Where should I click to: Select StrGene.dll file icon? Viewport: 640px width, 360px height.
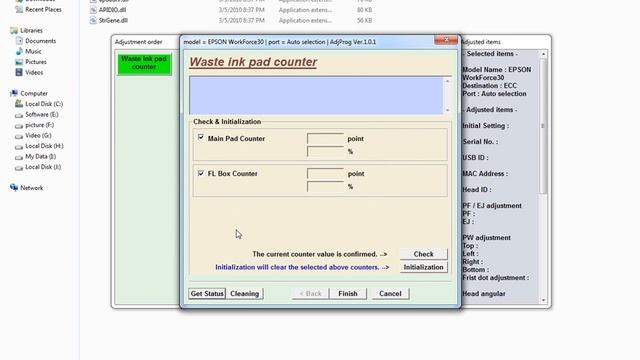pyautogui.click(x=93, y=20)
